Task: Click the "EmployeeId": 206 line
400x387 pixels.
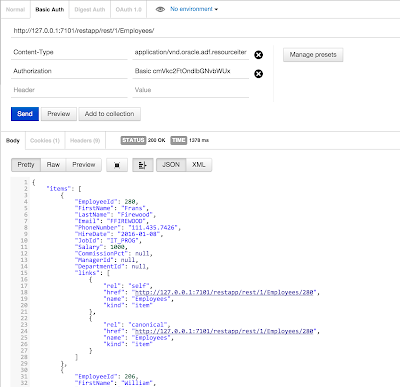Action: point(106,376)
